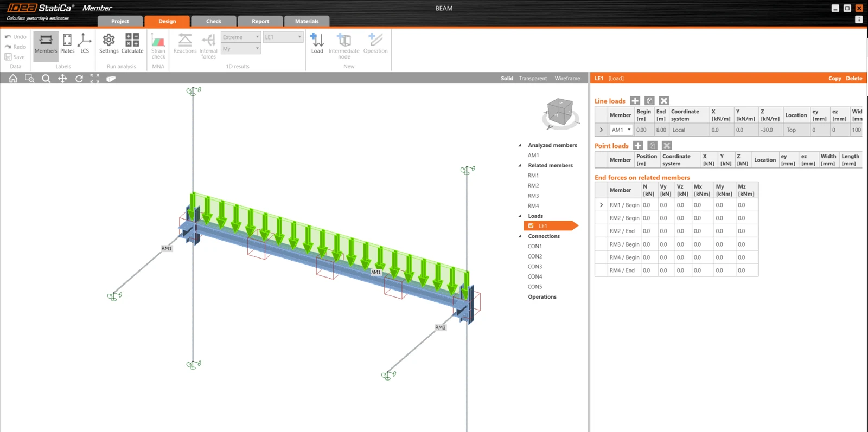Image resolution: width=868 pixels, height=432 pixels.
Task: Edit the Z load value -30.0
Action: pyautogui.click(x=770, y=130)
